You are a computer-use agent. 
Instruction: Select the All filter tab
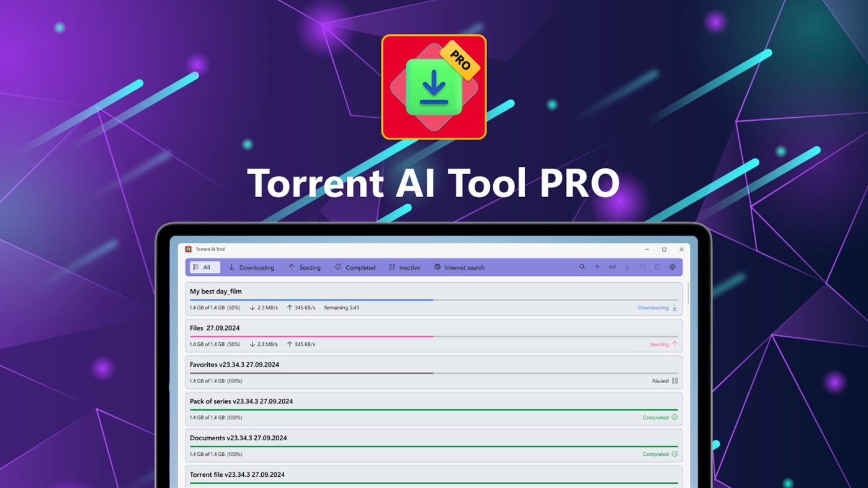click(204, 267)
